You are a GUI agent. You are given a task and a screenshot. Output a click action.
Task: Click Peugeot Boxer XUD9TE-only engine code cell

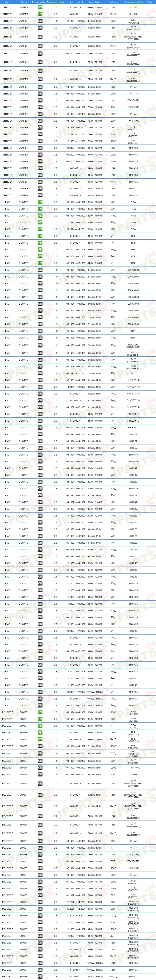click(133, 774)
